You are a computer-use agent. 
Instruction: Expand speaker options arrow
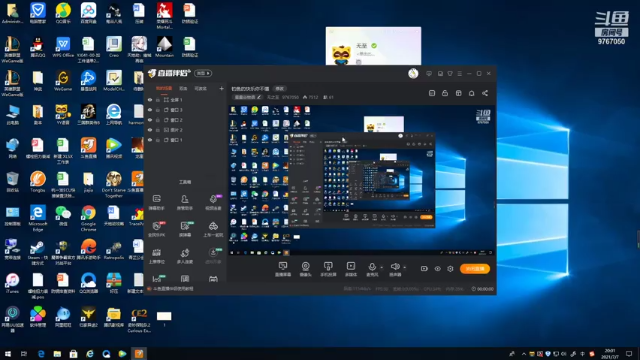(404, 268)
